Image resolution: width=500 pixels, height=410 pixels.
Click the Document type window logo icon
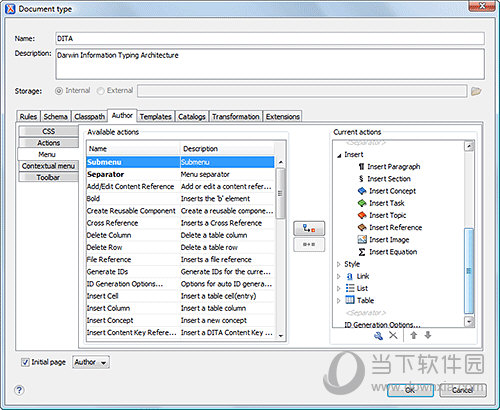coord(10,9)
